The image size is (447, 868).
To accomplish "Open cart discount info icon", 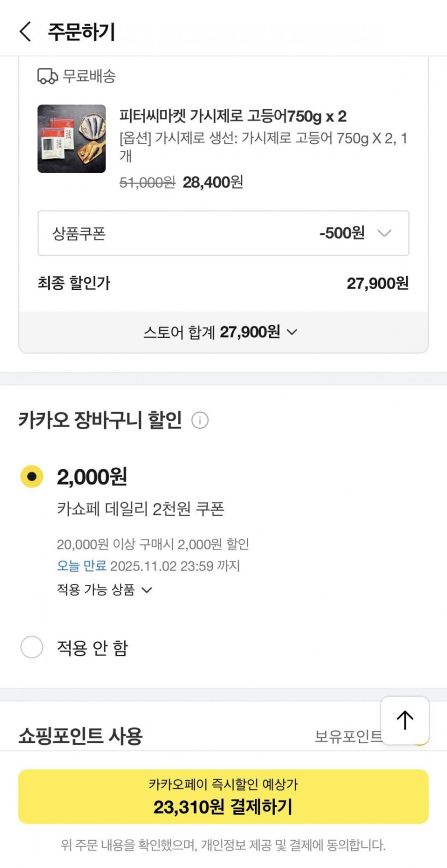I will [x=200, y=420].
